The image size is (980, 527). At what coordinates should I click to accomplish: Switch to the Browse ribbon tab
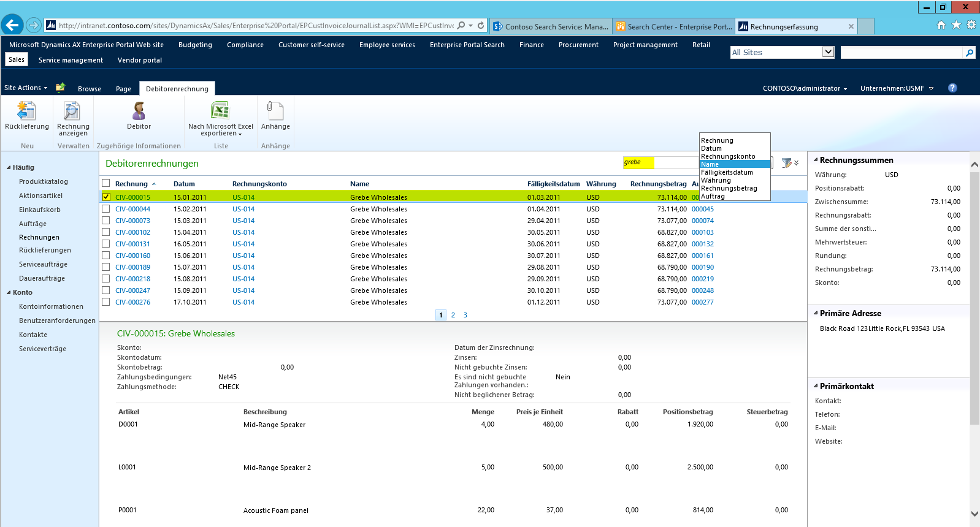(90, 89)
